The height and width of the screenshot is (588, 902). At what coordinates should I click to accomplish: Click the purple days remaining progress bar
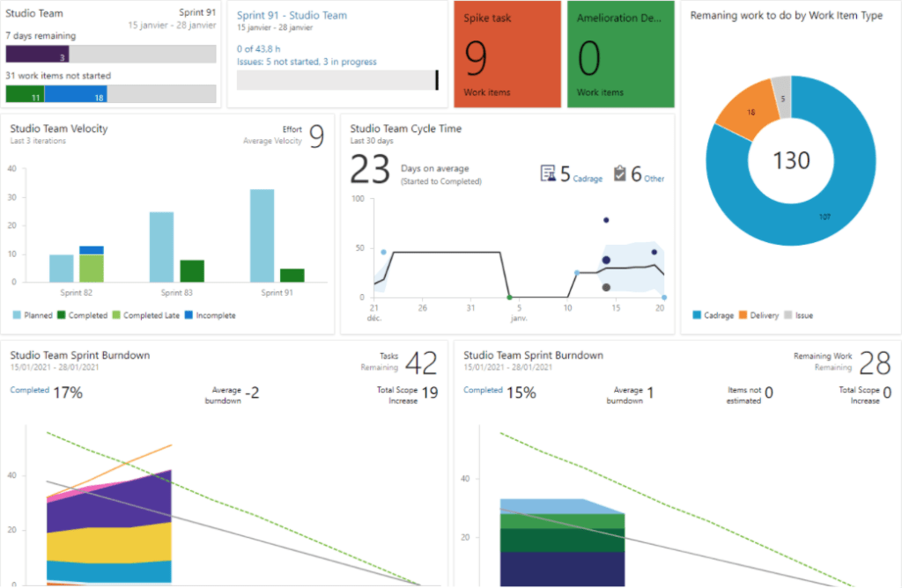37,55
